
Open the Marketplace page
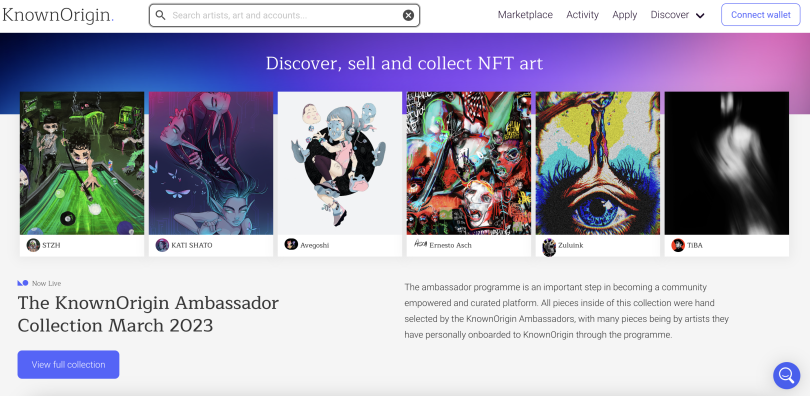[x=525, y=15]
